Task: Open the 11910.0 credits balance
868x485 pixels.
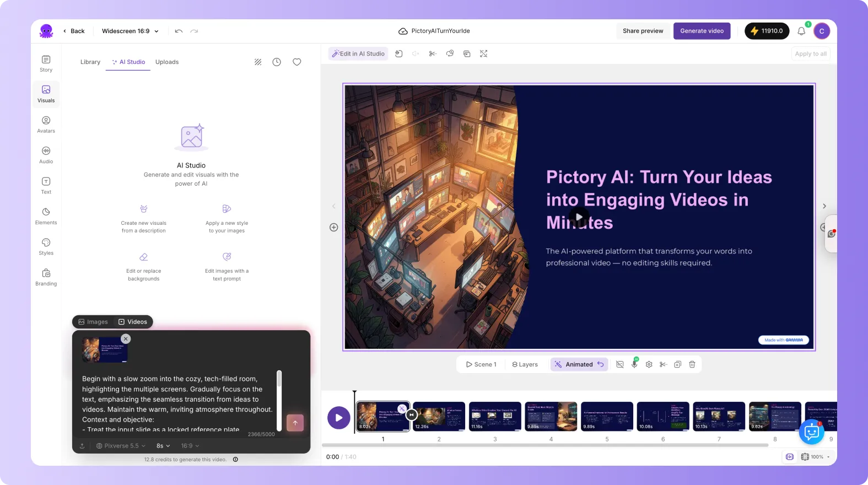Action: (x=767, y=31)
